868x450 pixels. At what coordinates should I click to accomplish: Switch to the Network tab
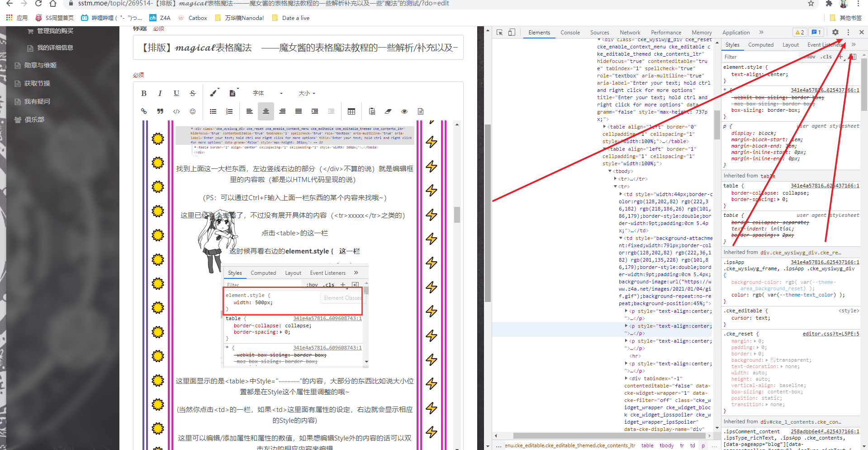(630, 33)
